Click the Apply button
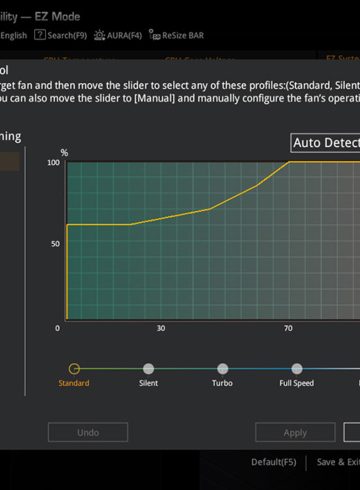This screenshot has width=360, height=490. point(295,432)
